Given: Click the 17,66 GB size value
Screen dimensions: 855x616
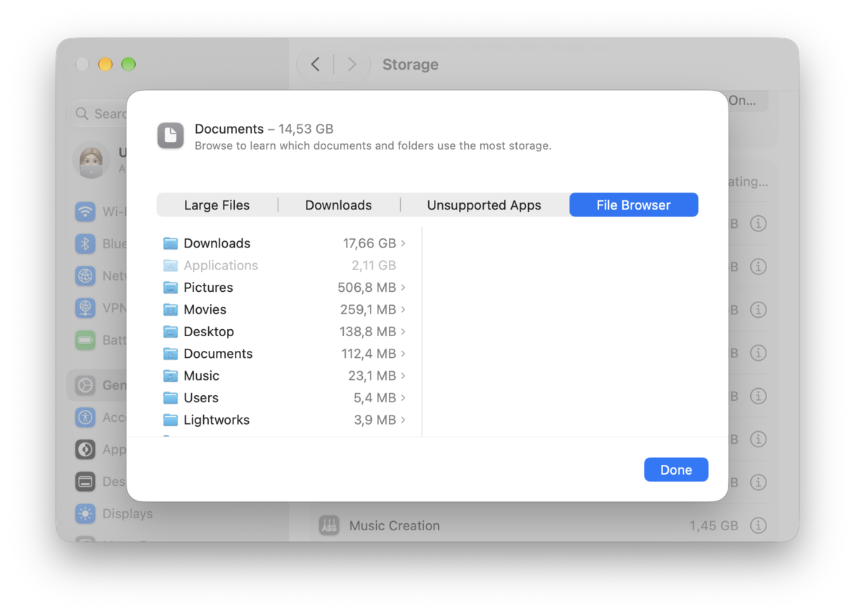Looking at the screenshot, I should 369,243.
